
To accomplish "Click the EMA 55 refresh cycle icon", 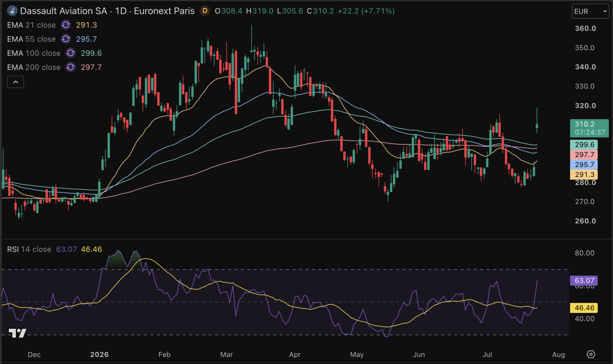I will tap(66, 39).
